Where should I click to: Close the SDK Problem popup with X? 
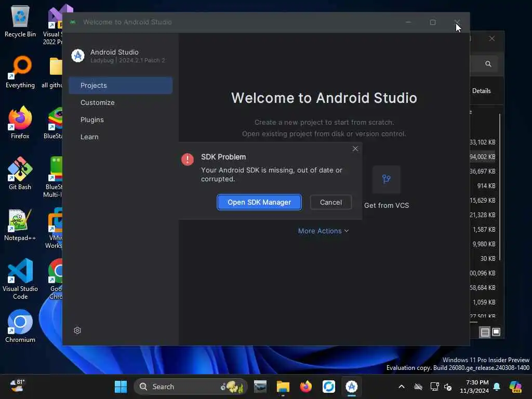coord(355,149)
